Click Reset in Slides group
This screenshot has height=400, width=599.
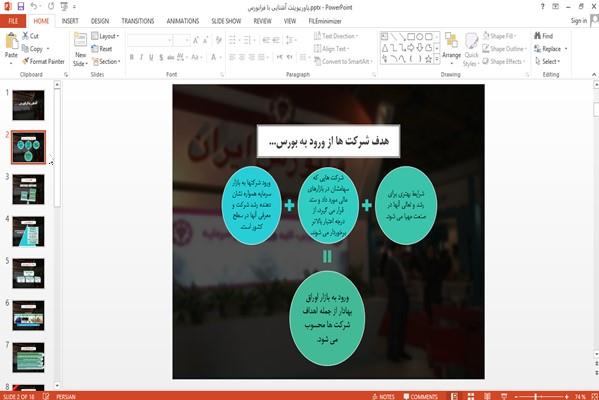[102, 49]
